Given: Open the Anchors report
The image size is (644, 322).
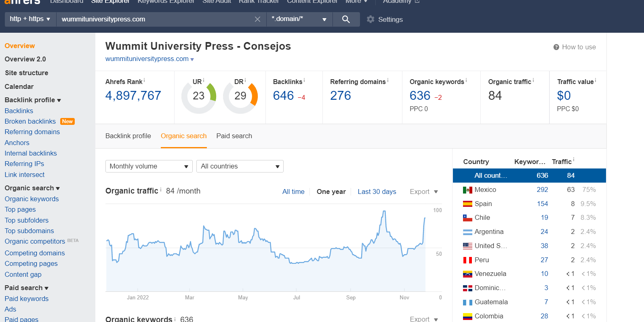Looking at the screenshot, I should click(17, 143).
